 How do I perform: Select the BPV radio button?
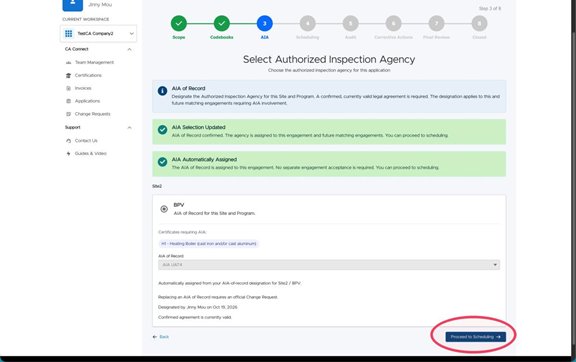[x=164, y=209]
